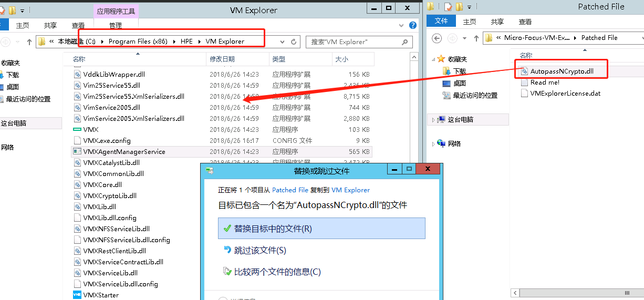Select Vim25Service55.dll file icon
Screen dimensions: 644x300
point(77,86)
